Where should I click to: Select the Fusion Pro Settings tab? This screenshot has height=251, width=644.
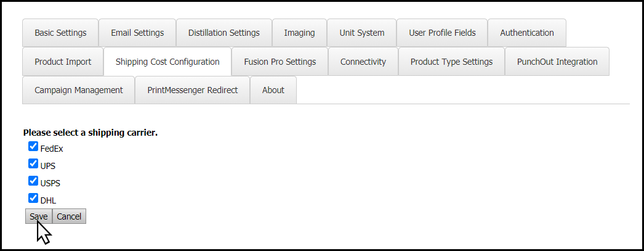(x=280, y=62)
